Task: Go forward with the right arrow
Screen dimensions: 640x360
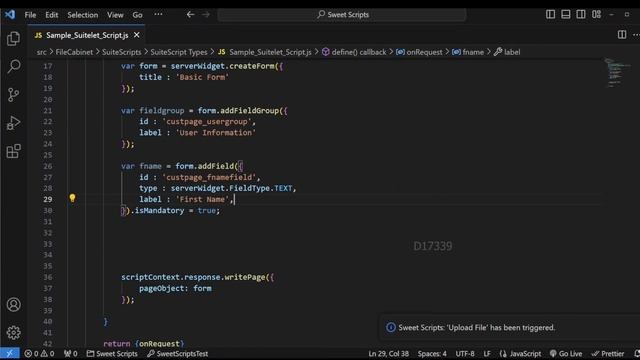Action: click(206, 15)
